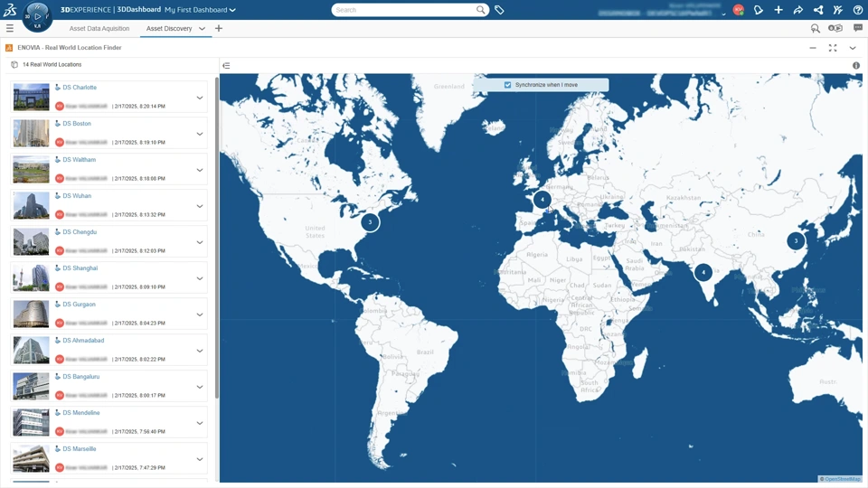The image size is (868, 488).
Task: Expand the DS Waltham card chevron
Action: (200, 170)
